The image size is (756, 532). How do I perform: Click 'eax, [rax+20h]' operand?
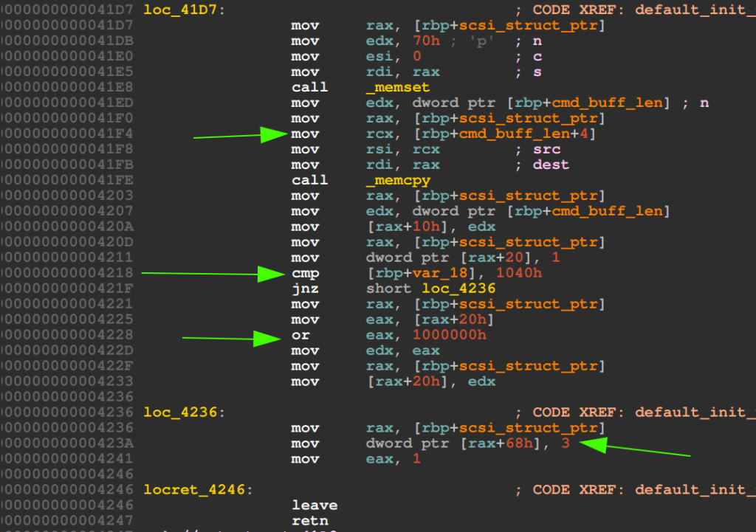point(430,319)
